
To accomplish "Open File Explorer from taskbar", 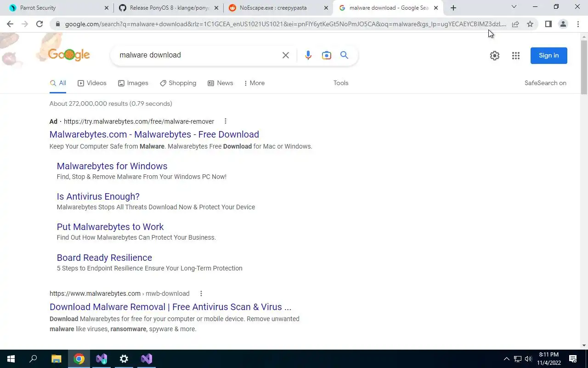I will (56, 359).
